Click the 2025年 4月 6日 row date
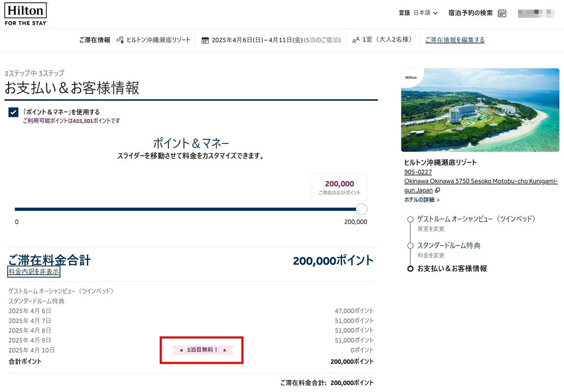 click(30, 311)
